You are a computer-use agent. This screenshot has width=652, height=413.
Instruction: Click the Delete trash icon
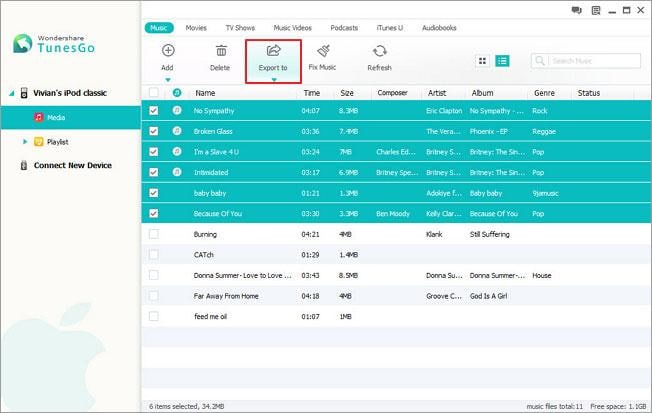click(x=221, y=51)
